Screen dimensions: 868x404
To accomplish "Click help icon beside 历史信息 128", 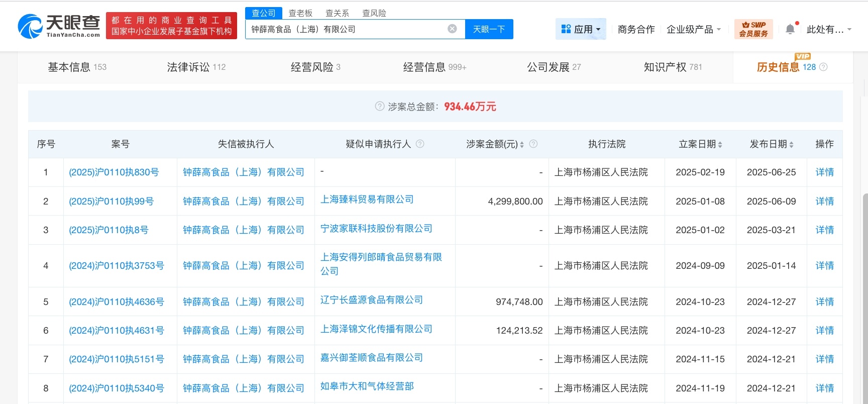I will 823,67.
